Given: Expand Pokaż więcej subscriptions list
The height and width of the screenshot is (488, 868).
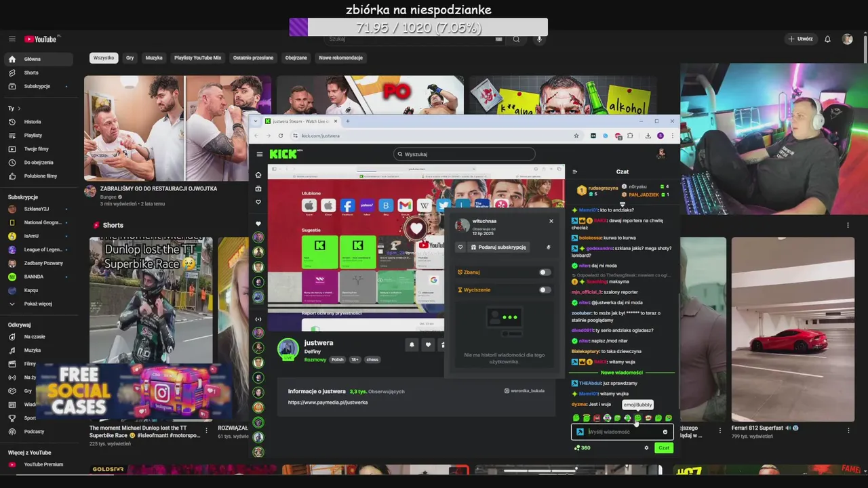Looking at the screenshot, I should [37, 304].
